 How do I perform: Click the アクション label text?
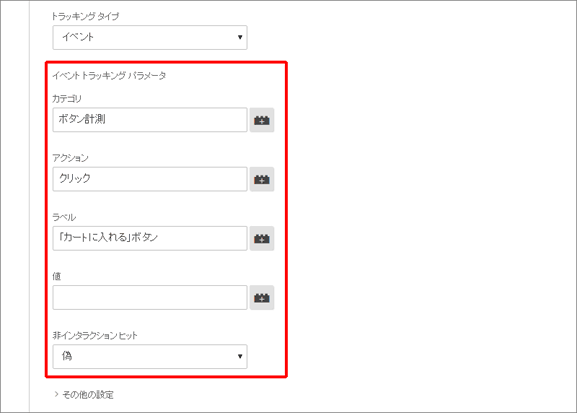[70, 158]
